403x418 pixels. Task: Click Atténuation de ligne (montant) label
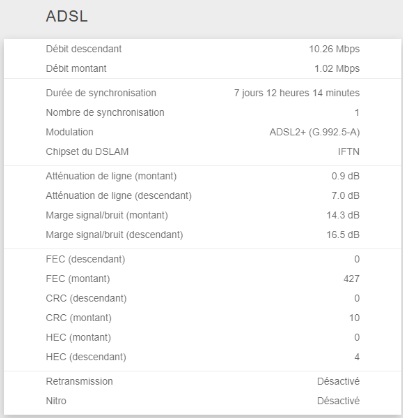pos(111,176)
